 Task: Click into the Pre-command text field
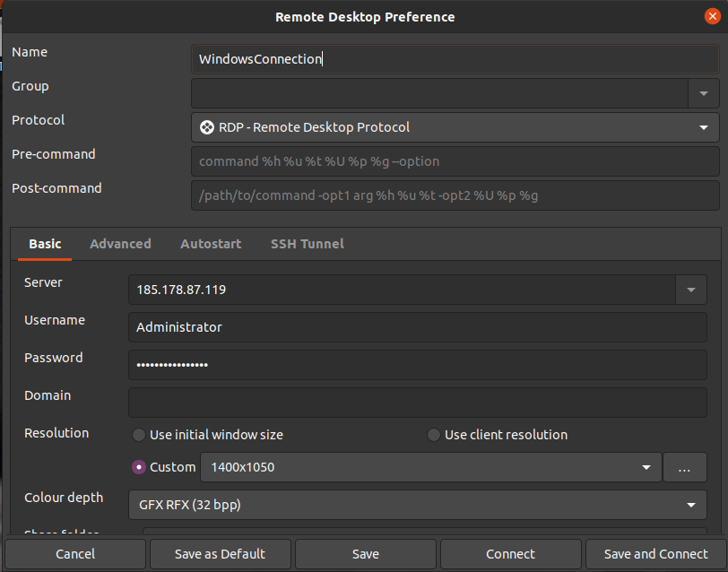click(x=455, y=161)
